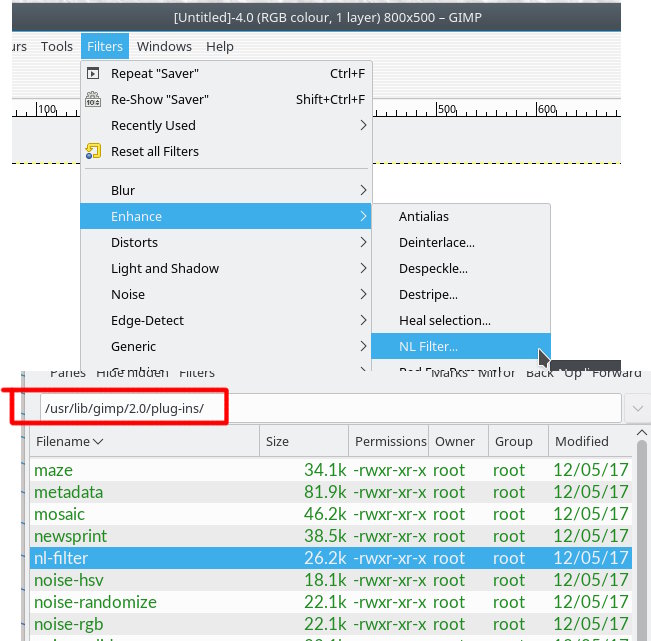Viewport: 651px width, 641px height.
Task: Select Reset all Filters entry
Action: point(226,152)
